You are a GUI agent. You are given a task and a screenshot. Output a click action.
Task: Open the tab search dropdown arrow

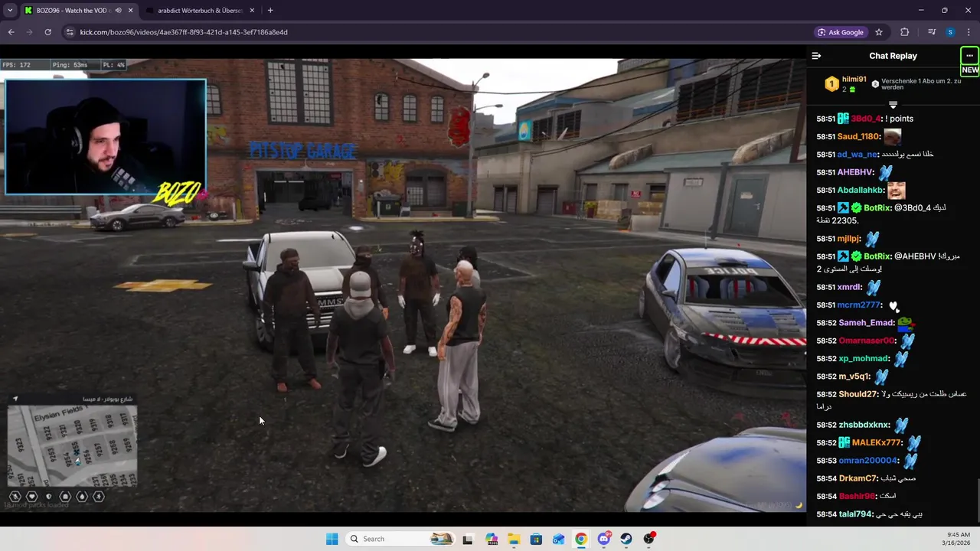tap(10, 10)
